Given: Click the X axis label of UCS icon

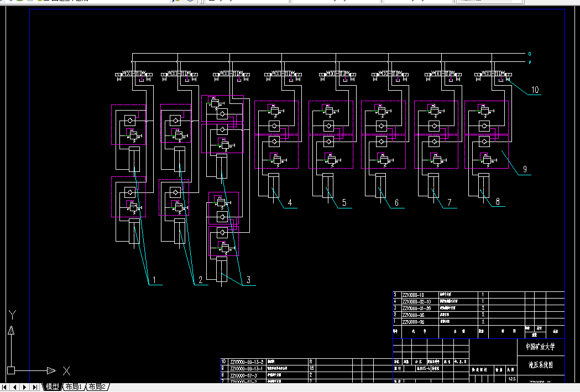Looking at the screenshot, I should click(x=66, y=371).
